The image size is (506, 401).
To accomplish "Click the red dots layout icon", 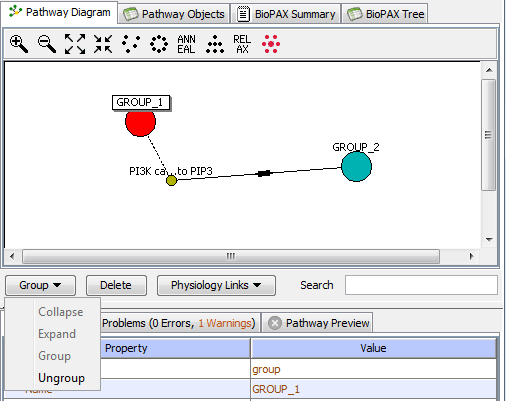I will (271, 44).
